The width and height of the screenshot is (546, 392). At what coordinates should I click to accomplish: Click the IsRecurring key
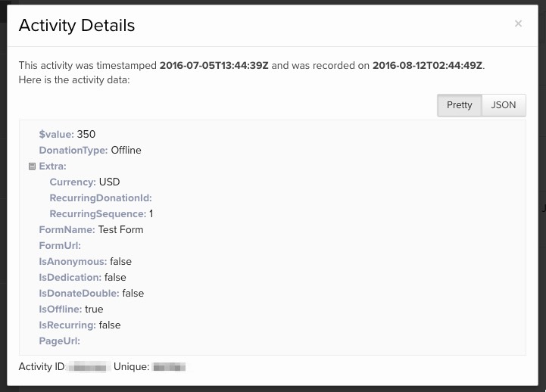tap(67, 325)
